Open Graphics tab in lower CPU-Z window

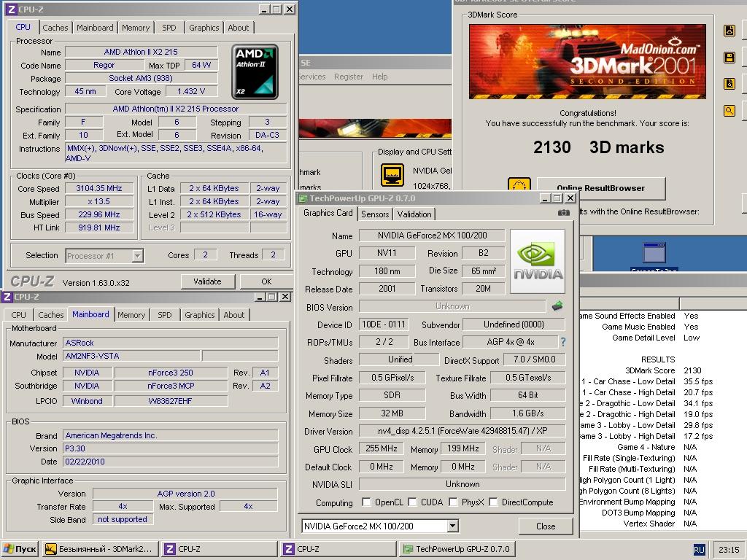[x=200, y=315]
